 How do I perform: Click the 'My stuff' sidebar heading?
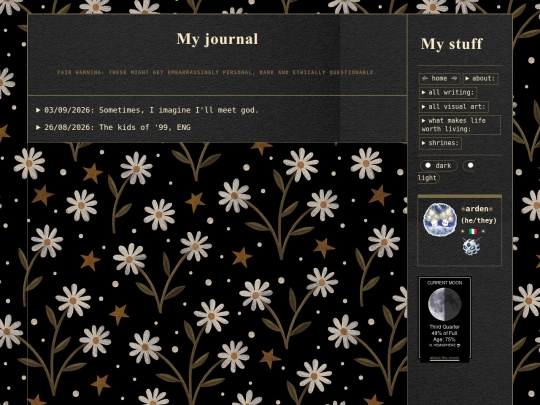click(x=451, y=44)
